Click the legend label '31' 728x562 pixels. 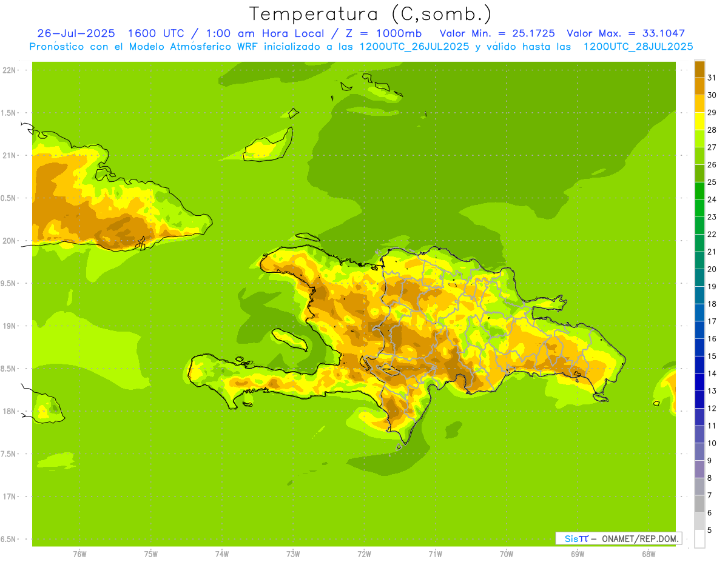pos(712,78)
